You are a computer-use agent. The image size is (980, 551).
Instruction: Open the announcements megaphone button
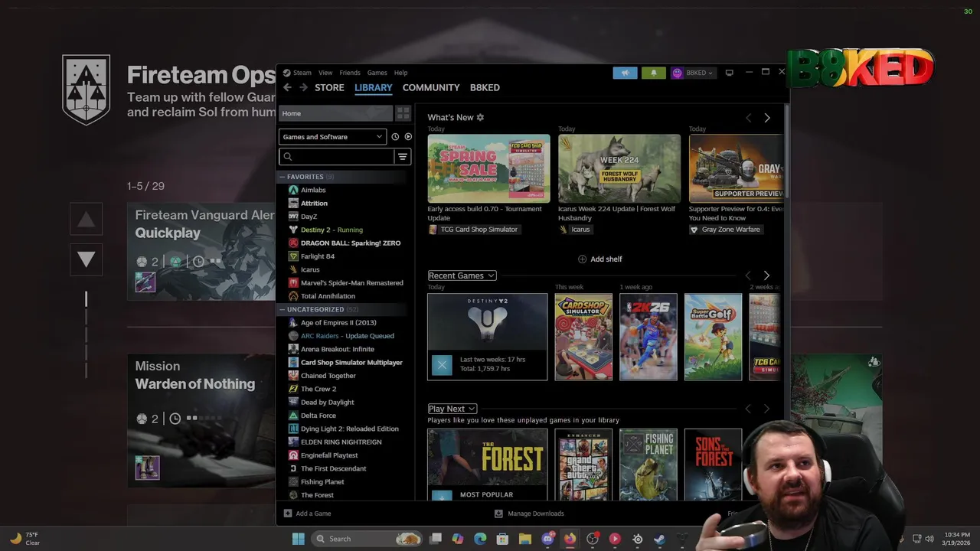pyautogui.click(x=625, y=73)
